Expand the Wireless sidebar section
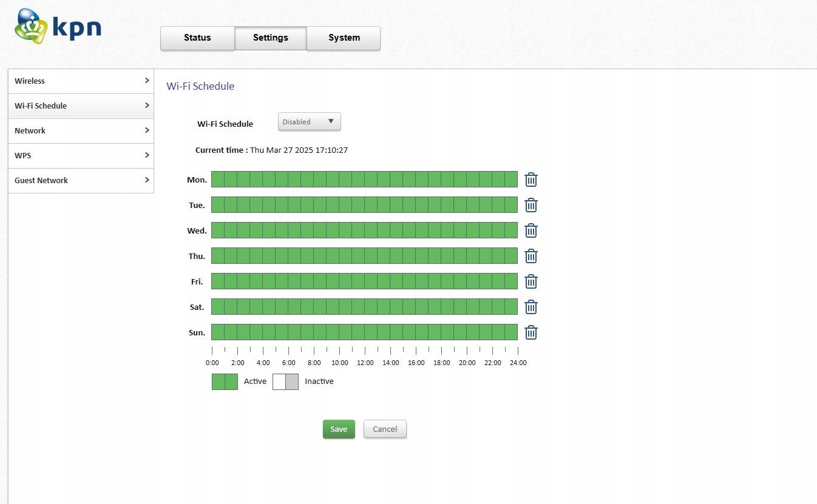This screenshot has height=504, width=817. click(81, 81)
